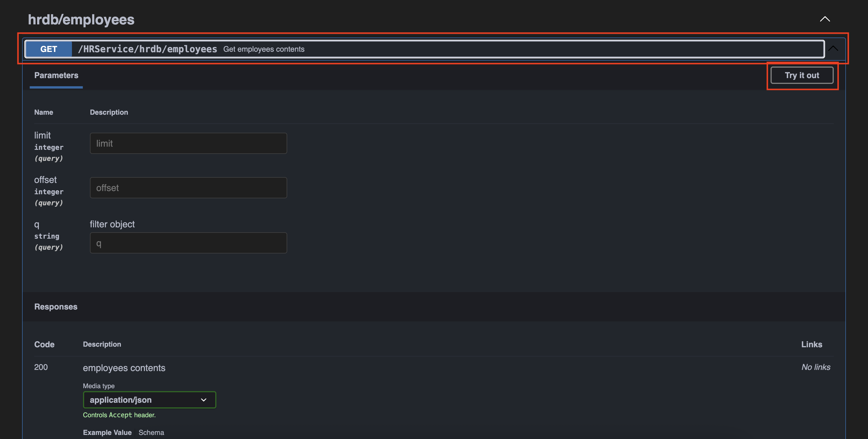Select the Parameters tab
Viewport: 868px width, 439px height.
(56, 75)
